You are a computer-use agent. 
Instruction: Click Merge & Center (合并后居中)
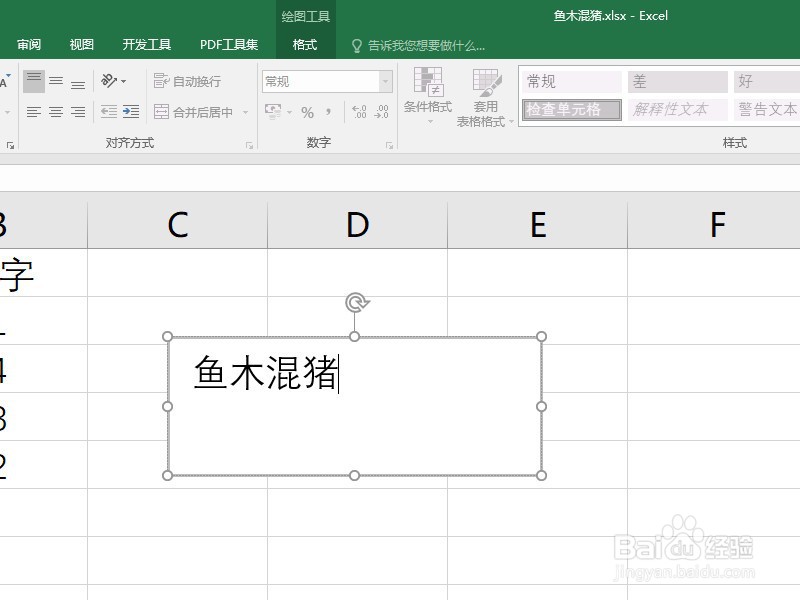pyautogui.click(x=193, y=112)
